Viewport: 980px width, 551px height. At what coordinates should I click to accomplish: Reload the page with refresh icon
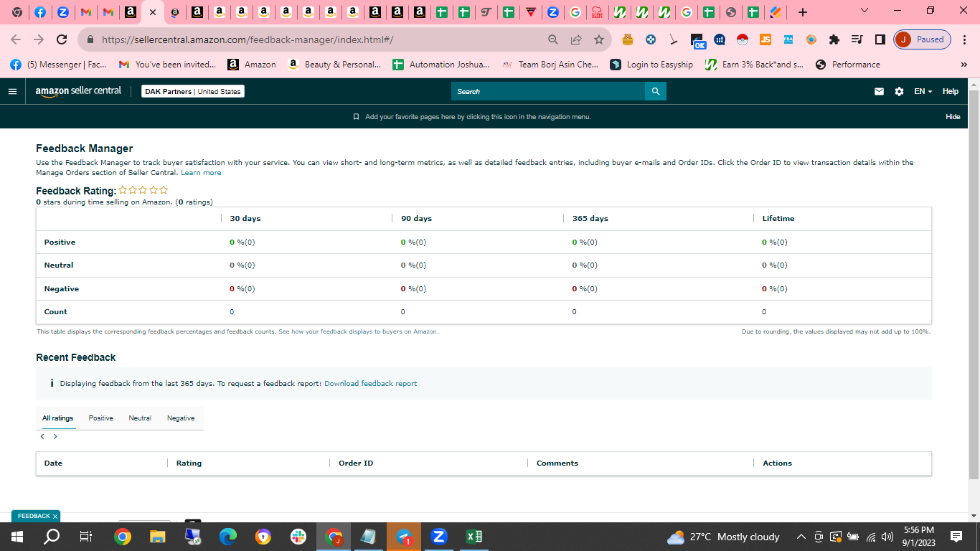[x=62, y=39]
